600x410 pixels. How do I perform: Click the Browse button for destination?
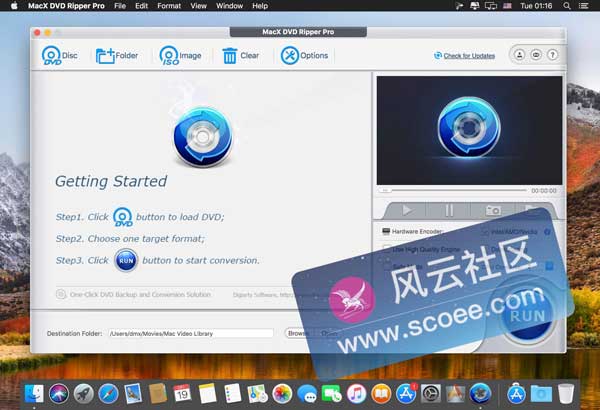click(x=298, y=333)
